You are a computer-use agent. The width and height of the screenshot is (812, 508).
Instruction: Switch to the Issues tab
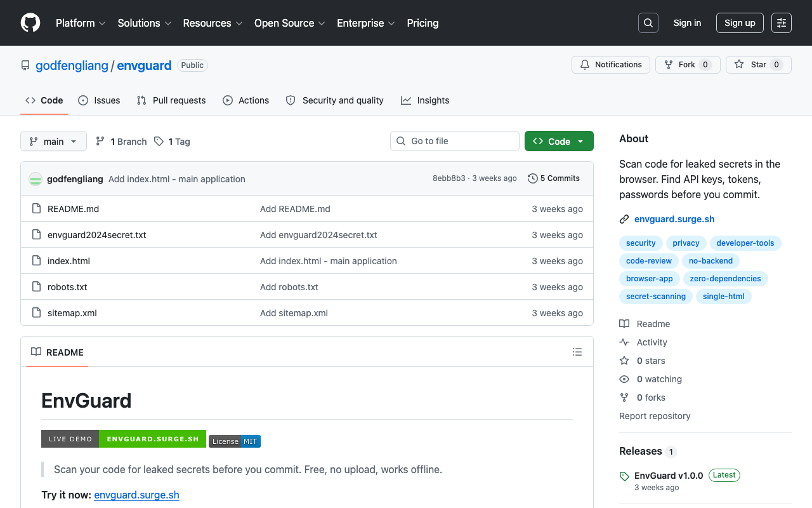99,100
